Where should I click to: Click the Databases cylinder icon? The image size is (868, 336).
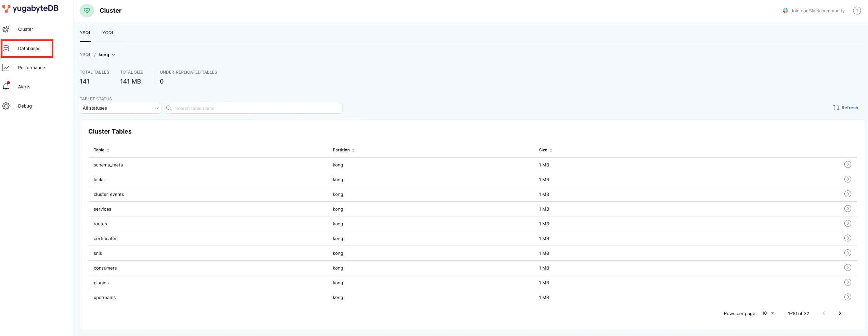point(6,48)
